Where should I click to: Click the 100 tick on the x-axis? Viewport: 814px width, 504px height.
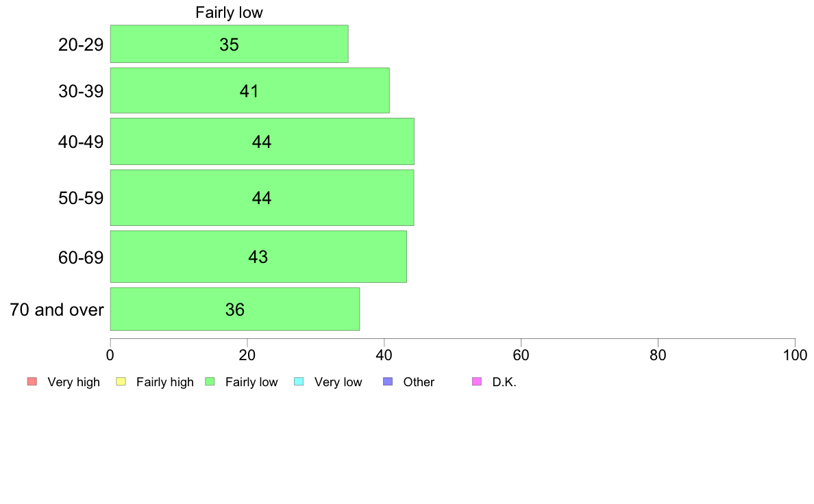[795, 355]
